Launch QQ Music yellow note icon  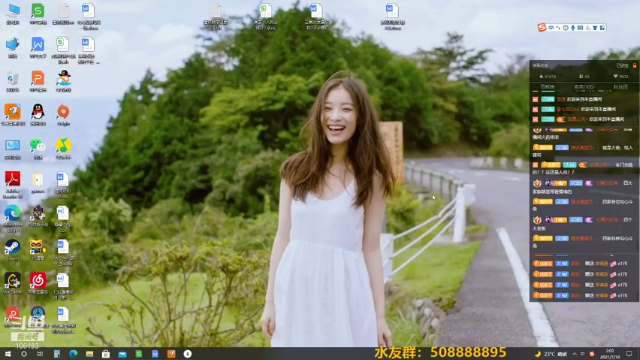point(63,148)
